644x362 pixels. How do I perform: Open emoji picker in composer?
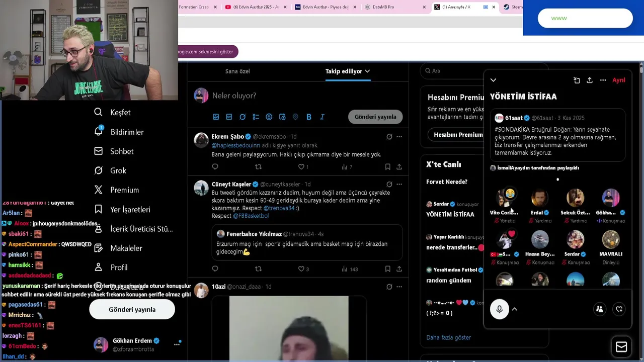269,117
